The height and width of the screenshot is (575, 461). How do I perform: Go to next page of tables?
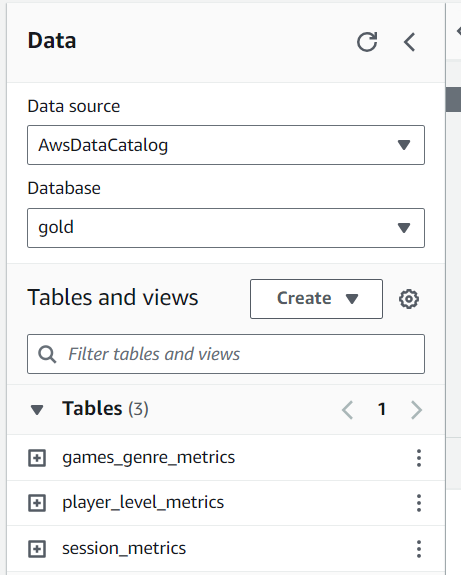point(416,409)
